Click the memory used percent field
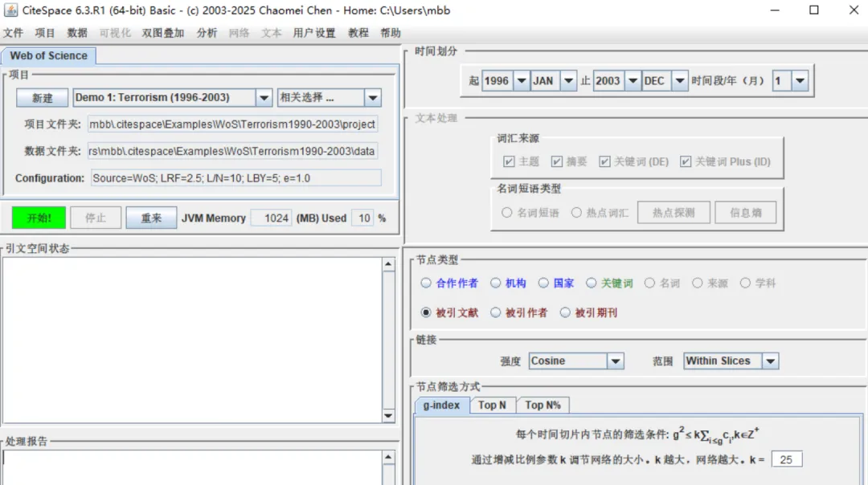The image size is (868, 485). (x=362, y=218)
